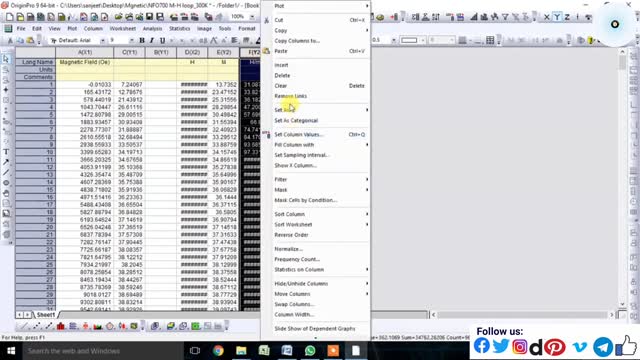
Task: Select the Pan hand tool
Action: click(x=6, y=193)
